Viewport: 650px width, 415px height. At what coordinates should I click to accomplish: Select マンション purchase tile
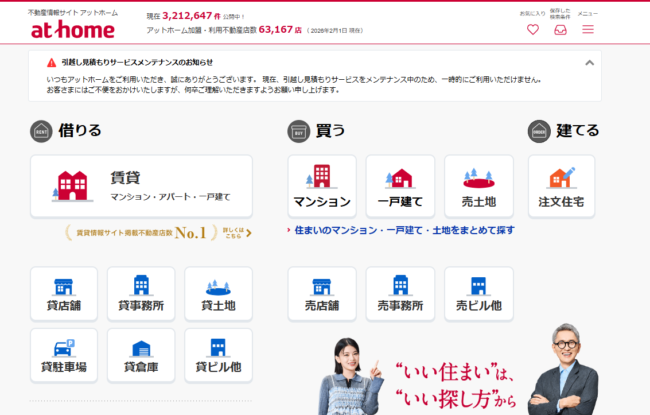pyautogui.click(x=322, y=186)
